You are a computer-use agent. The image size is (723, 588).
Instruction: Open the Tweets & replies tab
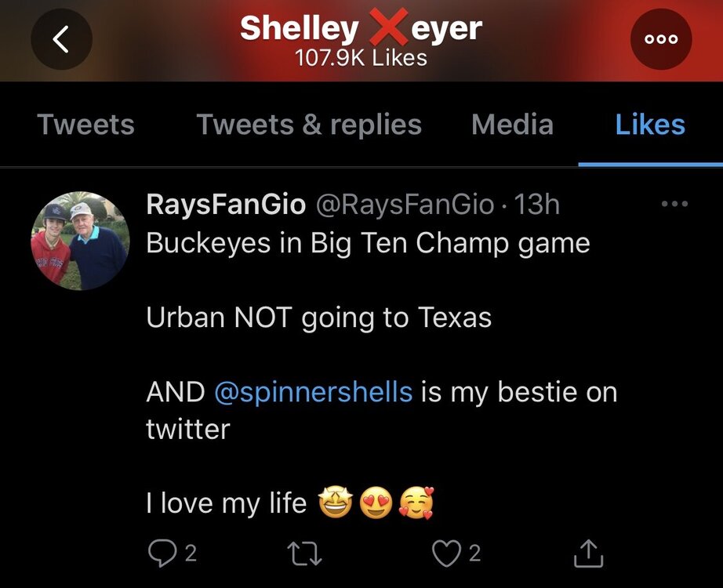[x=308, y=125]
